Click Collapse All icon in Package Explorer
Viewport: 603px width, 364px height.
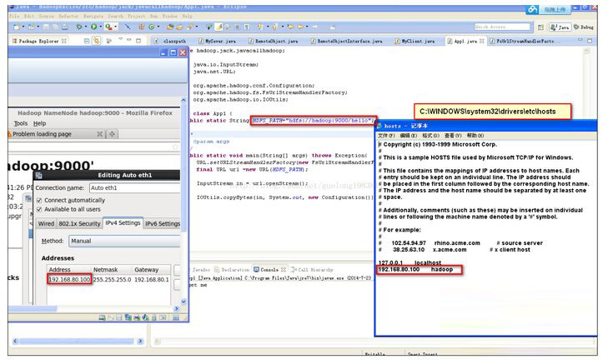87,41
